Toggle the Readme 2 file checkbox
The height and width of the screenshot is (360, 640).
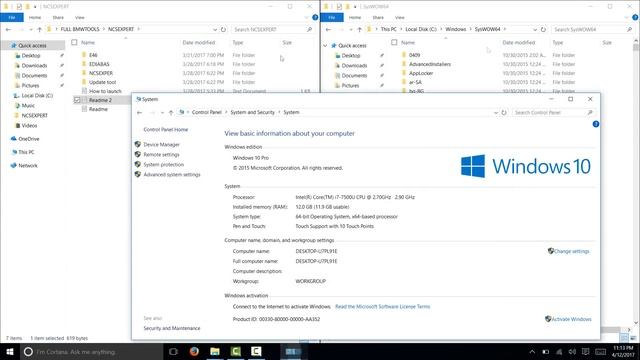click(77, 100)
